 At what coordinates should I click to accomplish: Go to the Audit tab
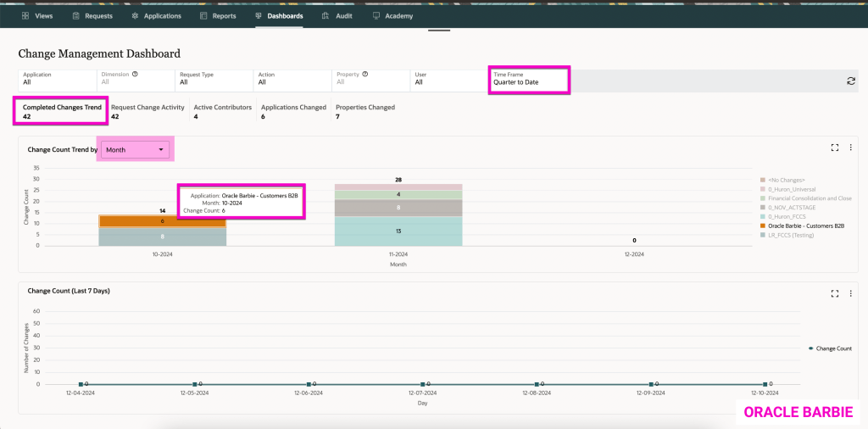337,16
